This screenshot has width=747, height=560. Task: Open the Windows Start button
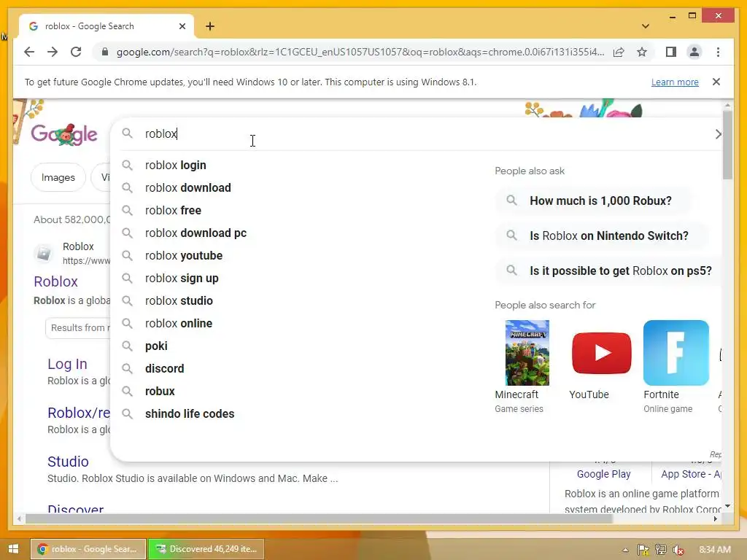(13, 549)
